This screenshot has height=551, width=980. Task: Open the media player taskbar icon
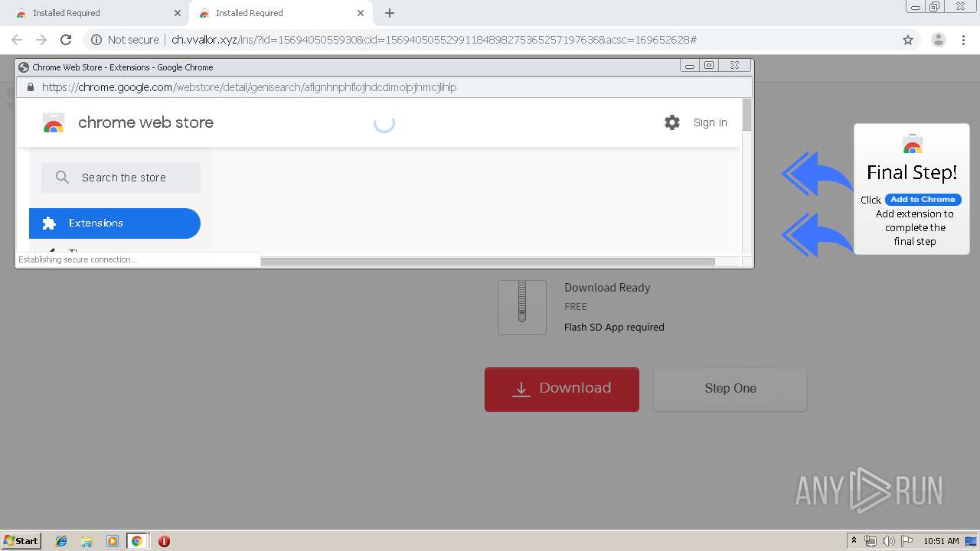point(113,541)
